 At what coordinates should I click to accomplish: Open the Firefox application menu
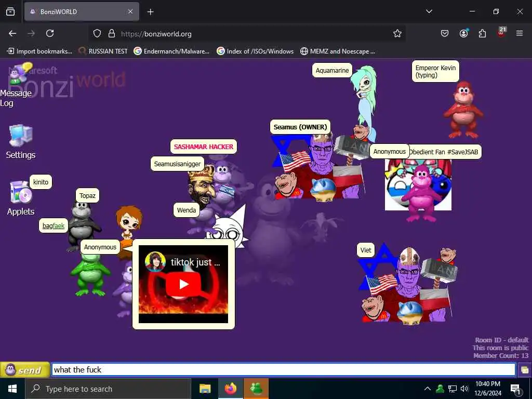[x=520, y=33]
